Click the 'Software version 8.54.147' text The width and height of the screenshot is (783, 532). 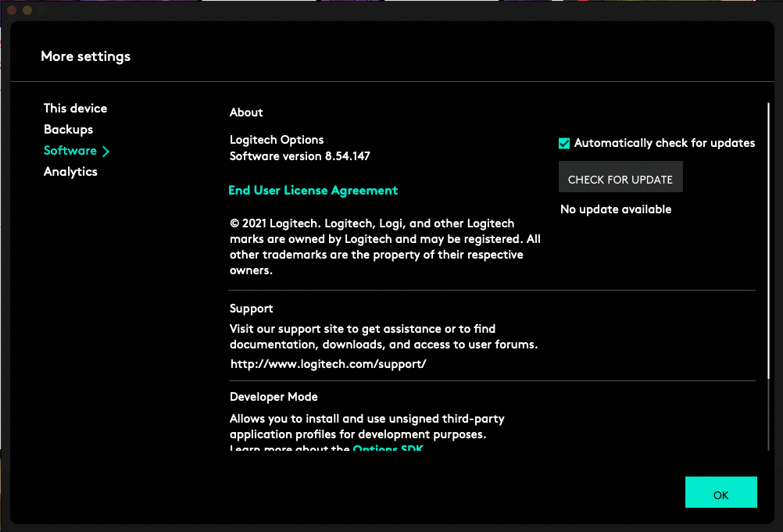[x=299, y=156]
